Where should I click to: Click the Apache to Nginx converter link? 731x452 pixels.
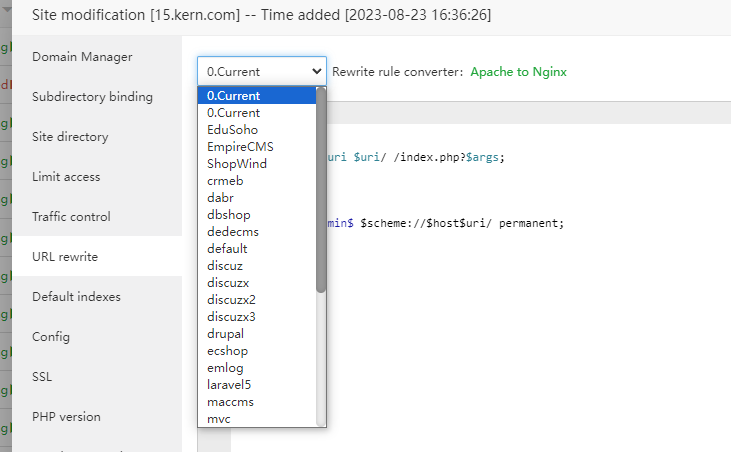tap(518, 72)
